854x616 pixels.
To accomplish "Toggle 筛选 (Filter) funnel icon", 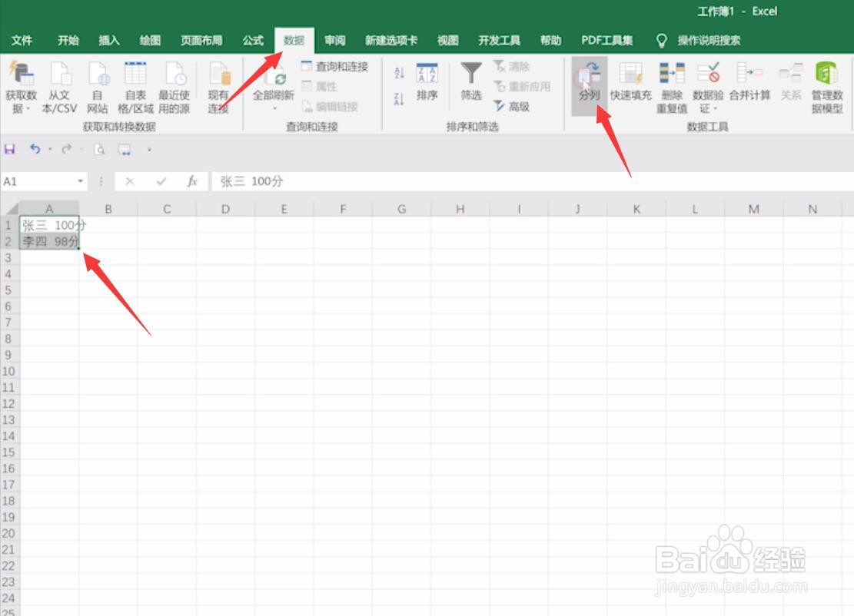I will point(471,81).
